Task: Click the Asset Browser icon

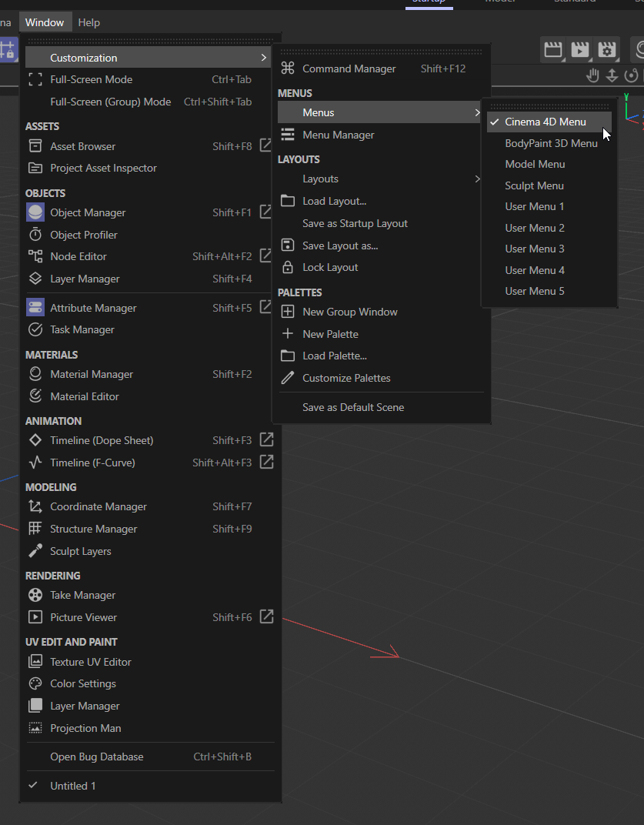Action: point(35,145)
